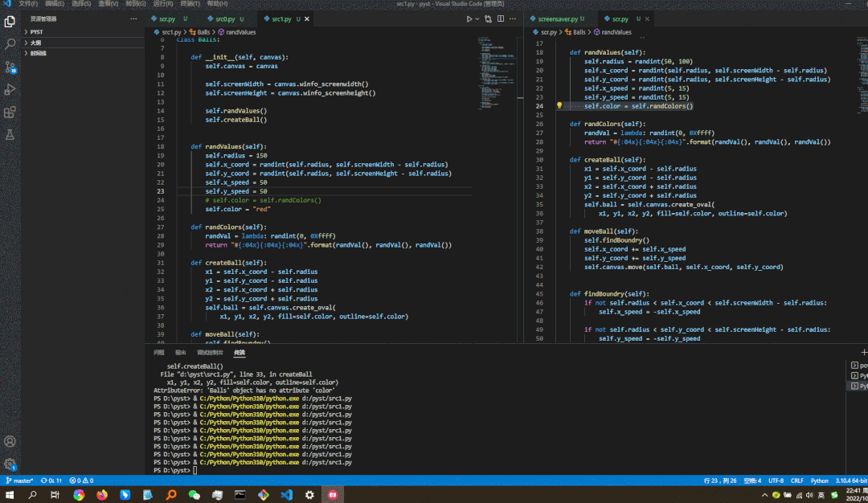The image size is (868, 503).
Task: Open the Terminal menu
Action: pyautogui.click(x=190, y=3)
